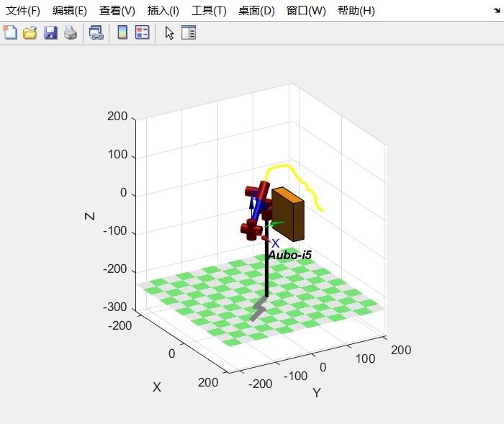Insert a colorbar using the toolbar icon
The width and height of the screenshot is (504, 424).
coord(122,33)
